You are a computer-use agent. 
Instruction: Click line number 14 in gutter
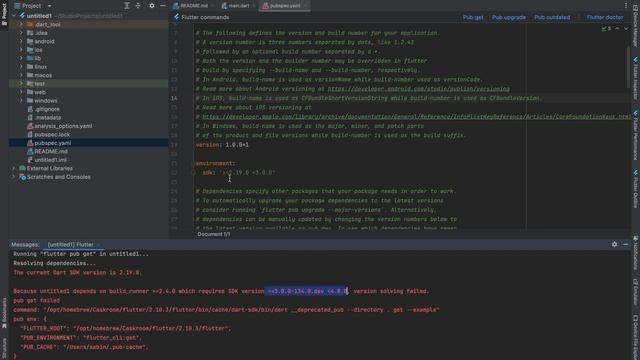pos(174,98)
